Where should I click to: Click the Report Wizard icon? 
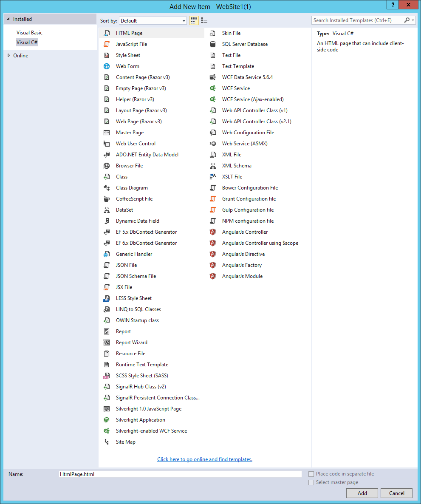coord(107,343)
